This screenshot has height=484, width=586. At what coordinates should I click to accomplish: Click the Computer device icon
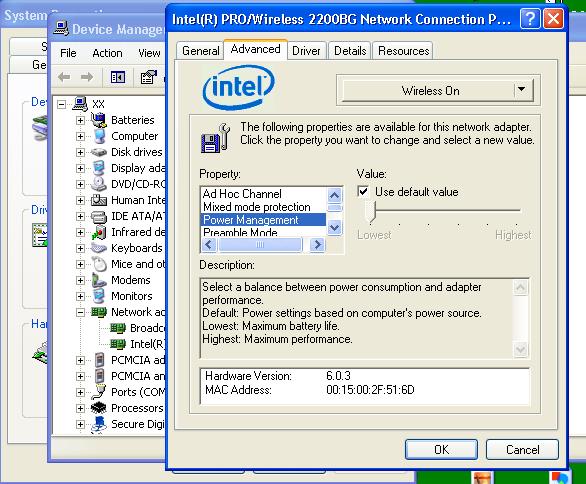tap(99, 136)
